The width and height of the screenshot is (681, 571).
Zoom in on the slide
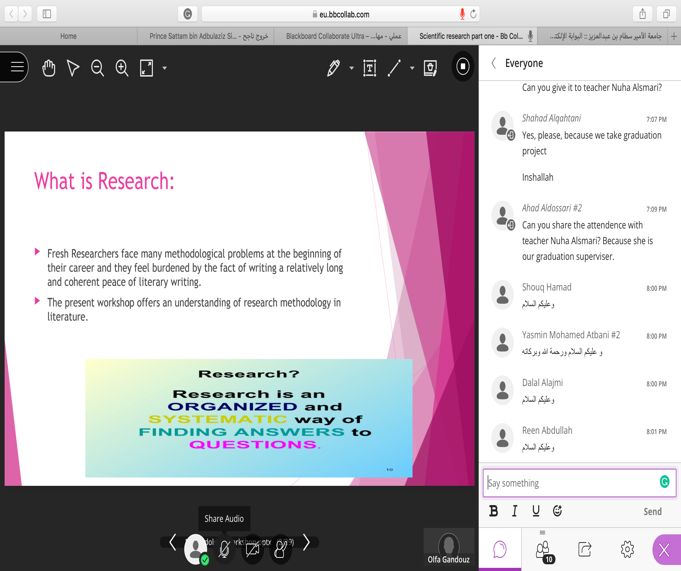(122, 68)
